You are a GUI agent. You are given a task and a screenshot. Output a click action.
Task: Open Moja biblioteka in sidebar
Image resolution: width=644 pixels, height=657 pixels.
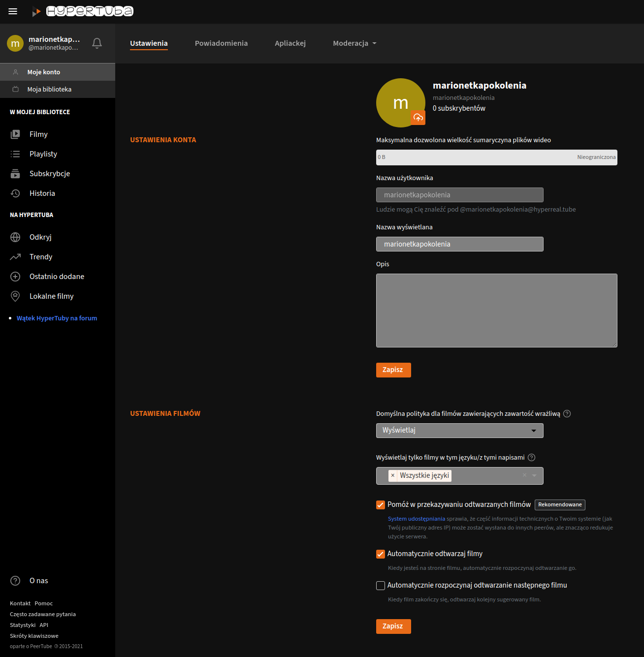(x=58, y=89)
